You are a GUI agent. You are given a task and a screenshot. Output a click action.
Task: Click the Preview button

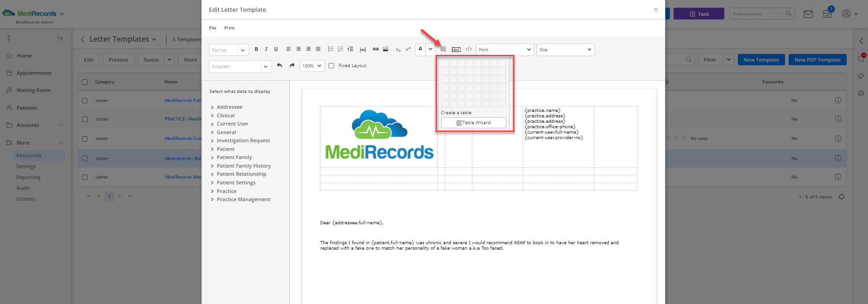pos(118,60)
